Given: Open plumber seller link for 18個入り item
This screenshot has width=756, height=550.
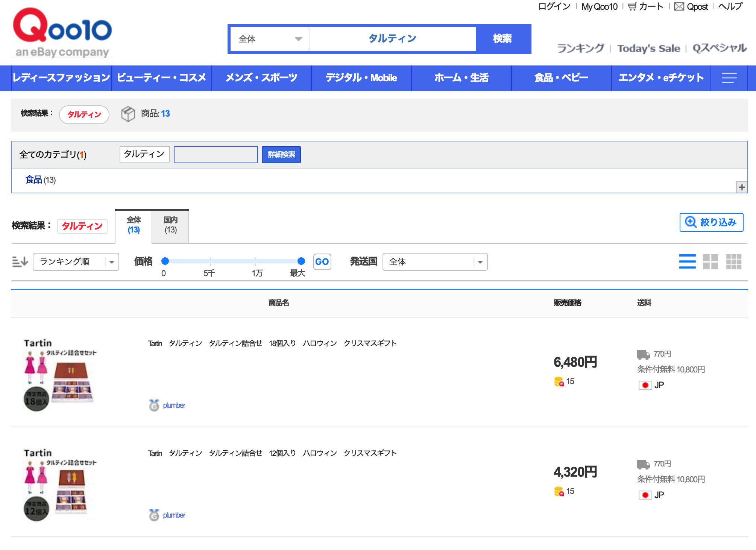Looking at the screenshot, I should [174, 405].
